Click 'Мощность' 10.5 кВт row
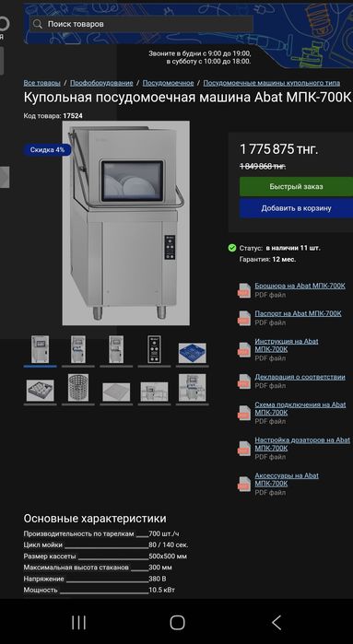Image resolution: width=353 pixels, height=644 pixels. coord(99,590)
